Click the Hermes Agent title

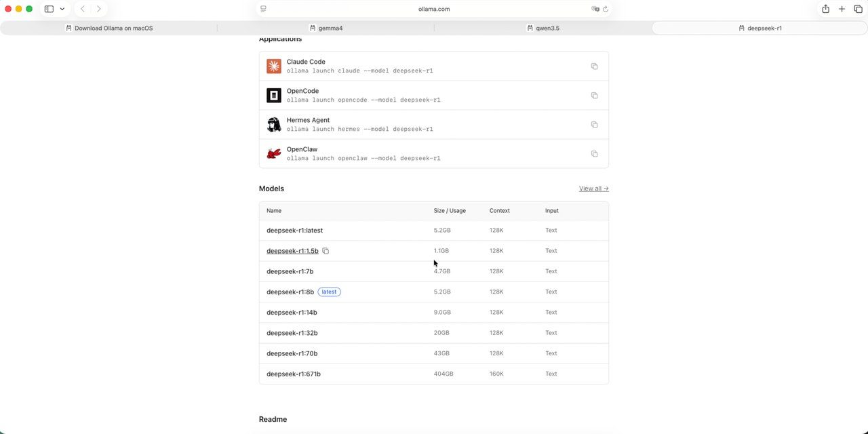[308, 120]
